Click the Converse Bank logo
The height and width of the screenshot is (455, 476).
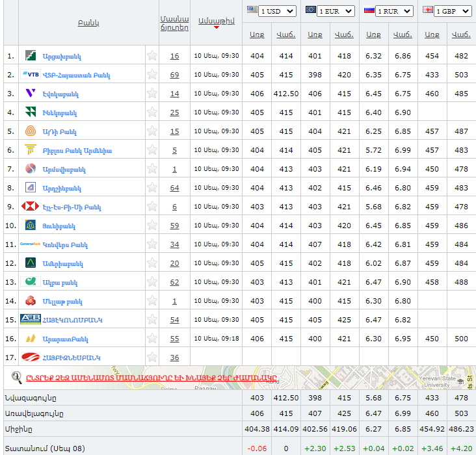(31, 244)
